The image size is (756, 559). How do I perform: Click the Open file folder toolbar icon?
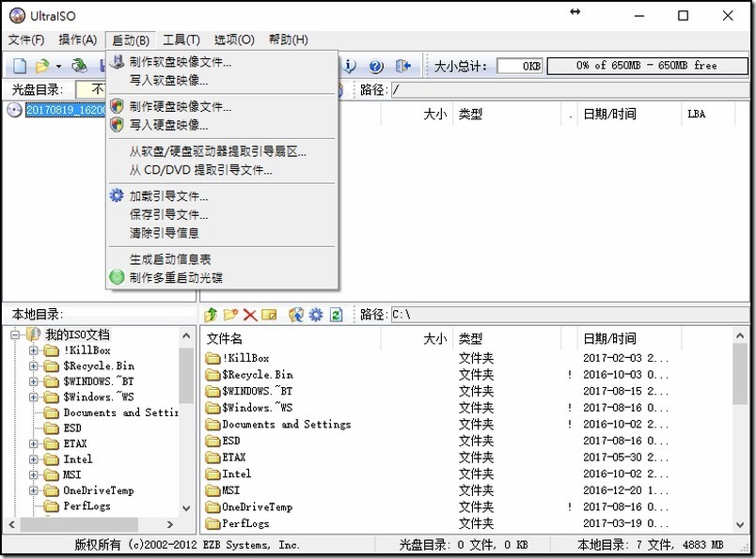[x=42, y=66]
